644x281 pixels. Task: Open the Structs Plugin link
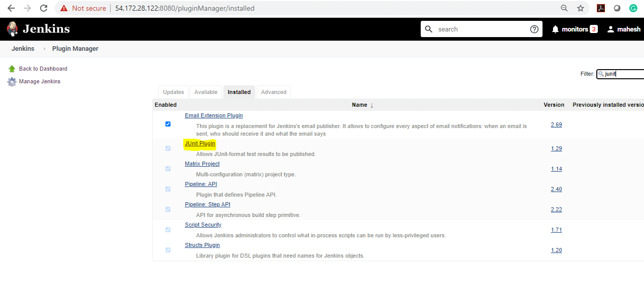202,245
